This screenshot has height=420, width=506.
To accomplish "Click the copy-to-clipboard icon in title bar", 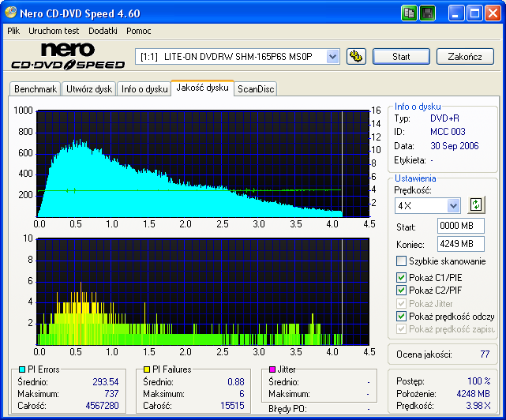I will click(409, 13).
